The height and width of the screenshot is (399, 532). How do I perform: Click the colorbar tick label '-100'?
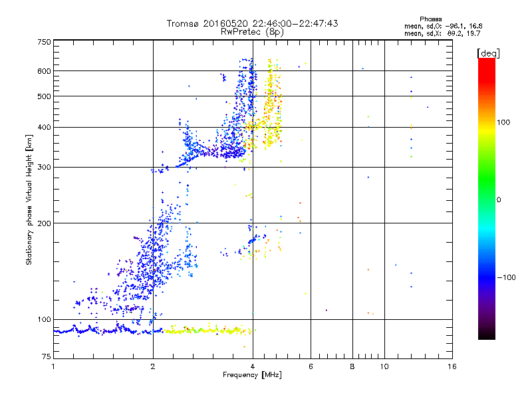tap(506, 277)
